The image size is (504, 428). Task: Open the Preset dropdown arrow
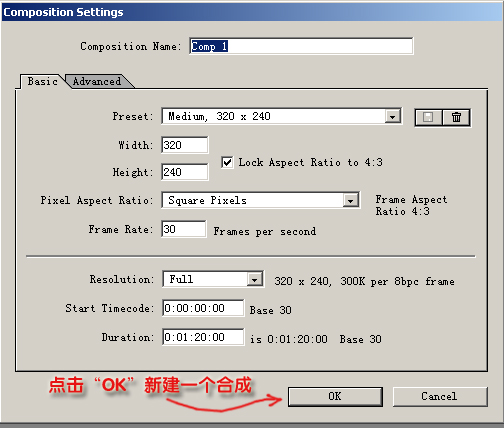[393, 116]
